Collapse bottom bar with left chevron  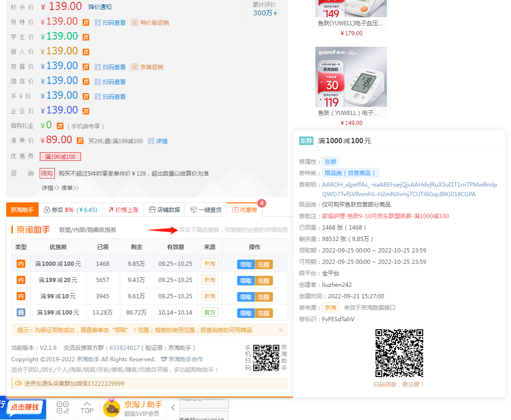pos(173,408)
